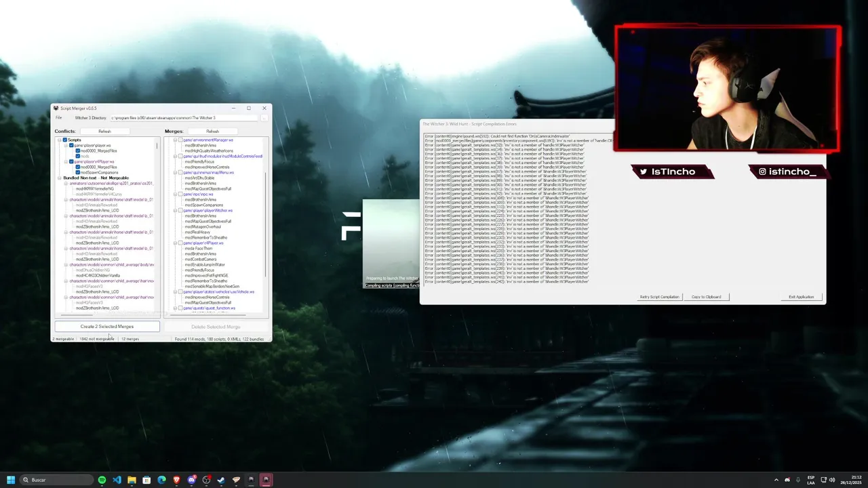Open Spotify from the taskbar
Viewport: 868px width, 488px height.
(x=102, y=480)
